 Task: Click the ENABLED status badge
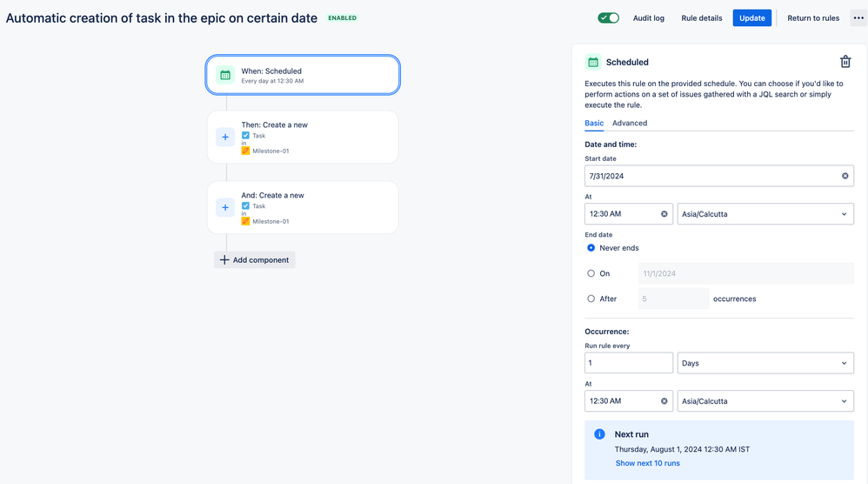tap(342, 17)
